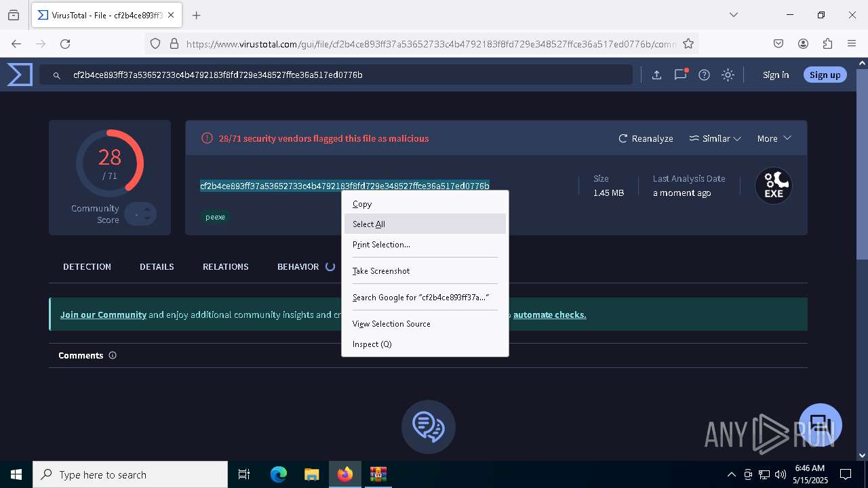868x488 pixels.
Task: Toggle light/dark theme sun icon
Action: tap(728, 75)
